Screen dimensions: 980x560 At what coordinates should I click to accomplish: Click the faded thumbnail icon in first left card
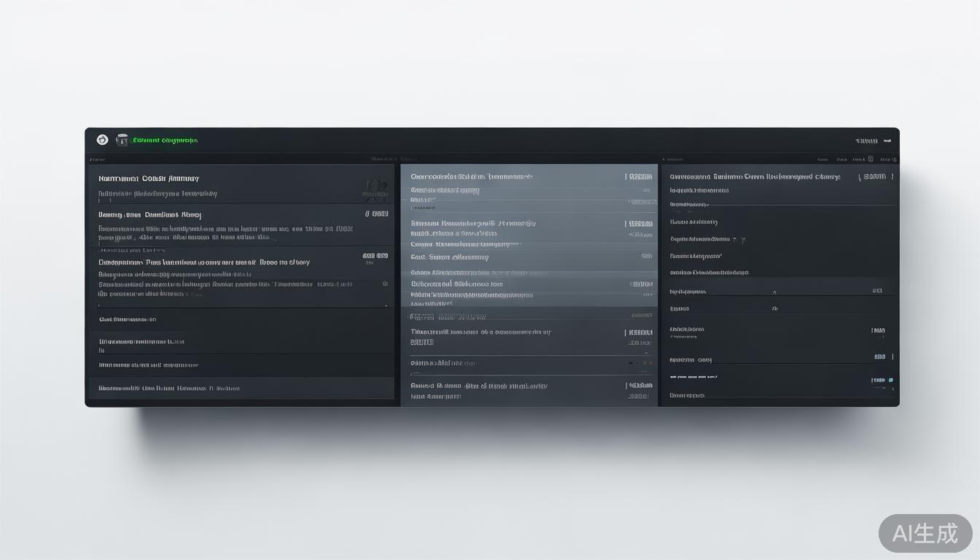375,189
